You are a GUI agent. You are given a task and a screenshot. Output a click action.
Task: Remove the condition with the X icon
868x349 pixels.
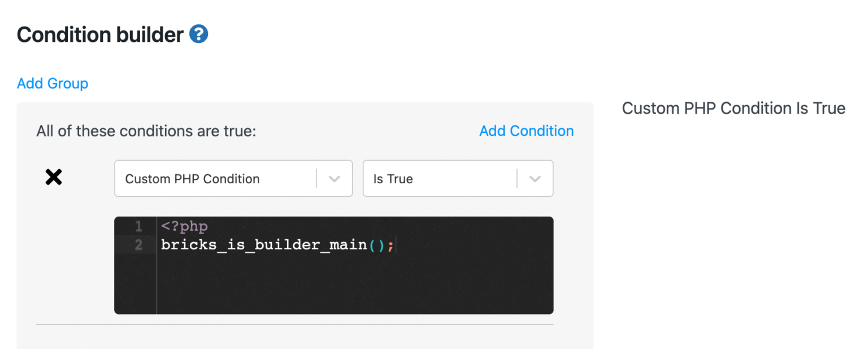(x=54, y=177)
